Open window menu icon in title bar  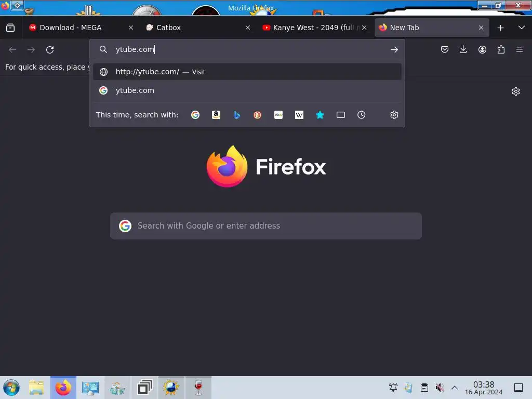tap(5, 5)
